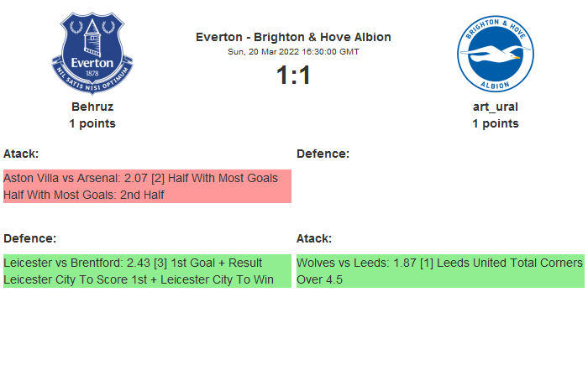This screenshot has height=386, width=588.
Task: Click the Brighton & Hove Albion logo
Action: (x=495, y=54)
